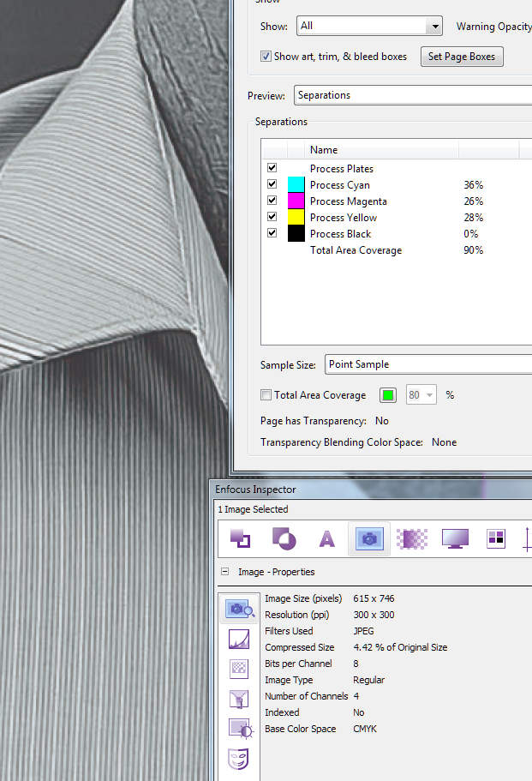532x781 pixels.
Task: Click the Process Yellow color swatch
Action: click(296, 217)
